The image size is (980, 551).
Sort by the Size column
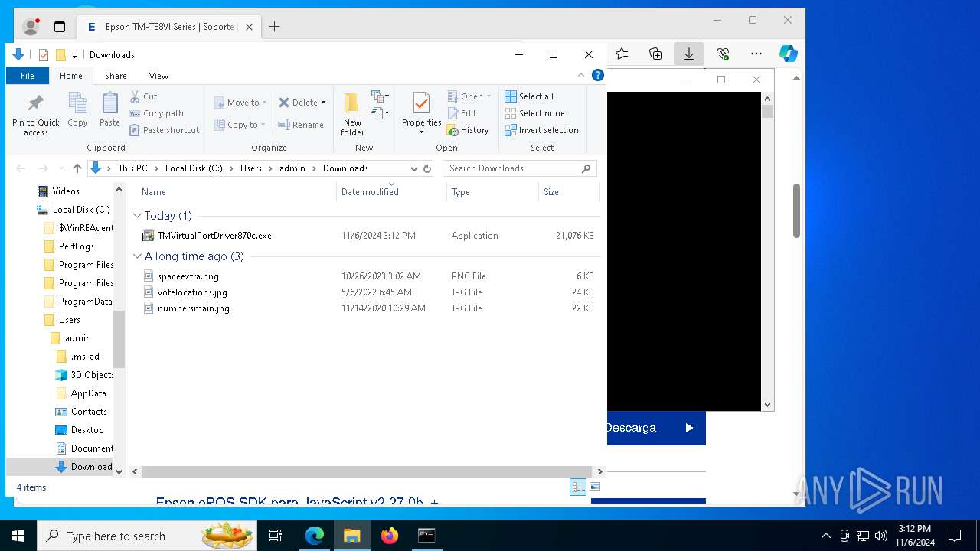pyautogui.click(x=550, y=192)
